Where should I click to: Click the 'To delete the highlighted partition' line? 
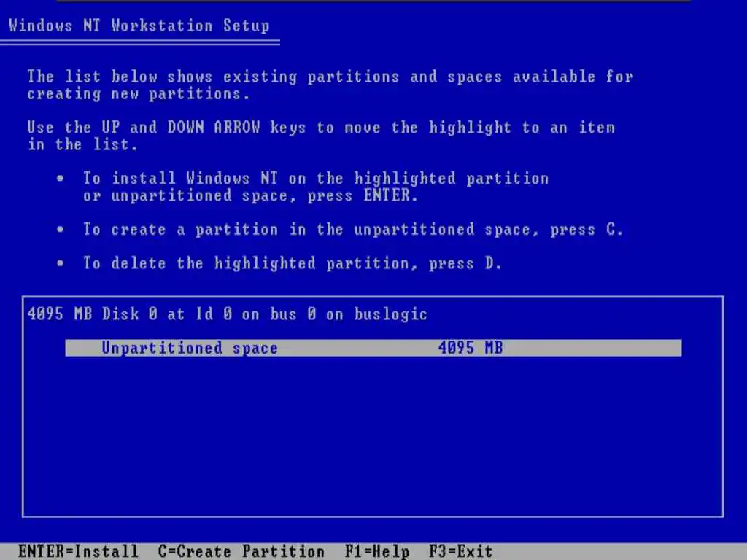[x=293, y=263]
